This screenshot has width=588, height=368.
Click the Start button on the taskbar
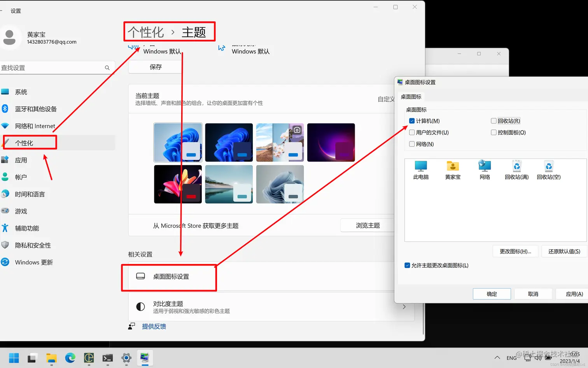pyautogui.click(x=14, y=358)
